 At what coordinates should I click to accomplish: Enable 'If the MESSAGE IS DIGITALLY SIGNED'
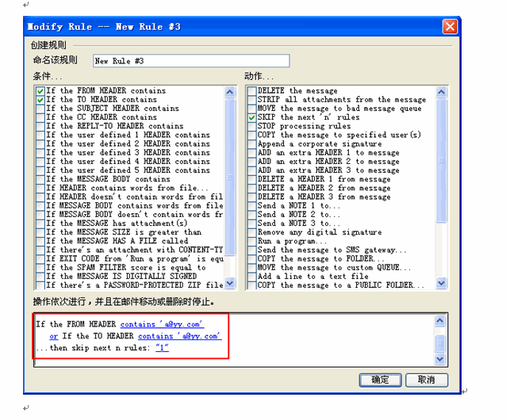40,277
